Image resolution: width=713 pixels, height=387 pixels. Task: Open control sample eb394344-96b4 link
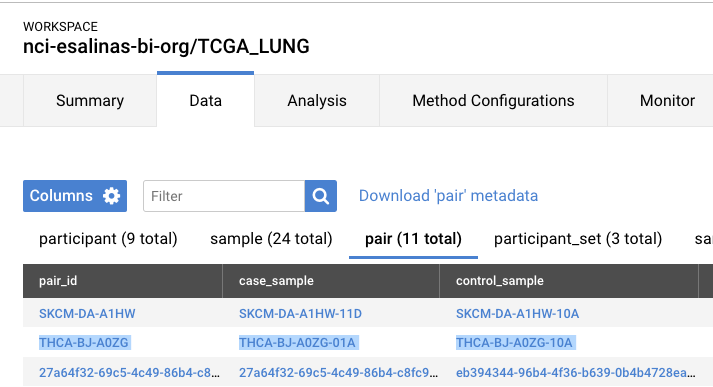pyautogui.click(x=576, y=373)
